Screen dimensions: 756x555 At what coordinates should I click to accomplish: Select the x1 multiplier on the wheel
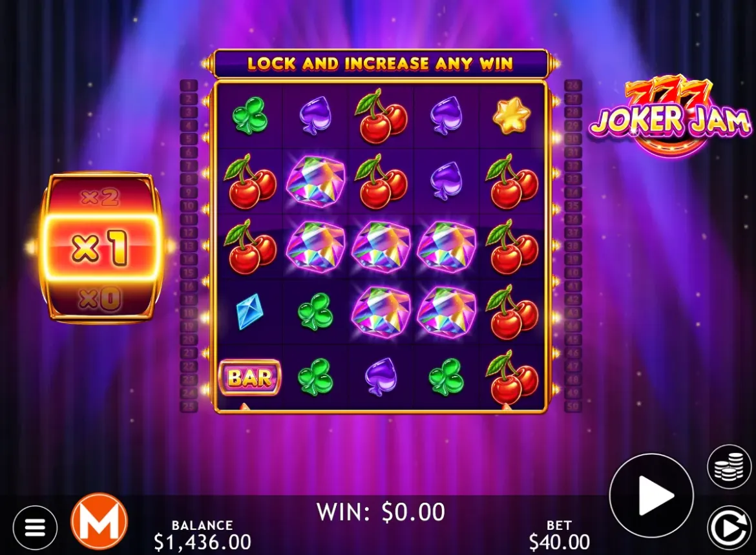pyautogui.click(x=100, y=247)
